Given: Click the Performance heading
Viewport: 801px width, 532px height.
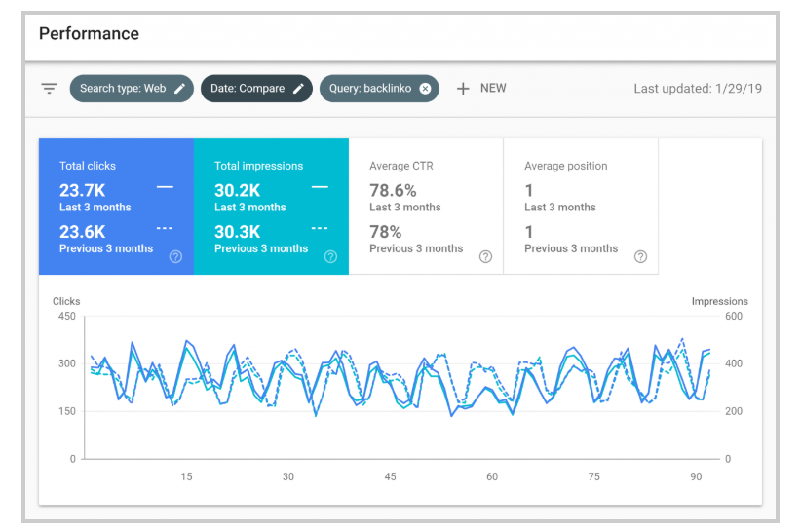Looking at the screenshot, I should pyautogui.click(x=89, y=34).
